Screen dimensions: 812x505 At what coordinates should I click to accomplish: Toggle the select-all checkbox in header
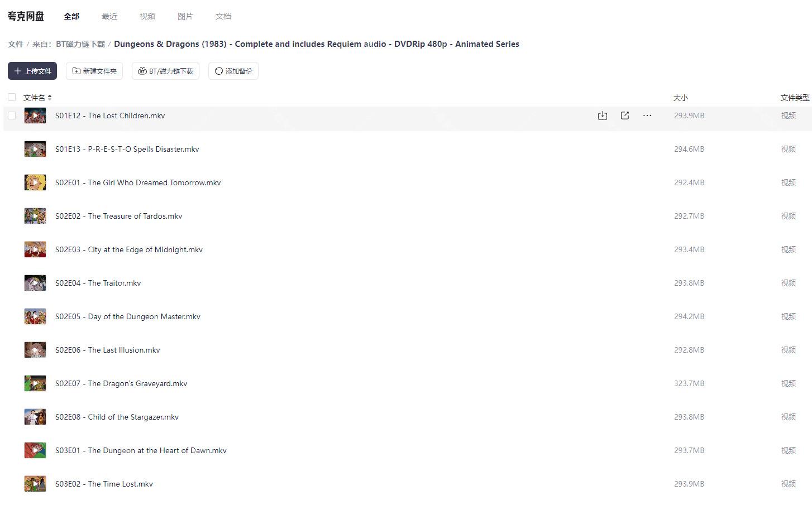click(12, 97)
